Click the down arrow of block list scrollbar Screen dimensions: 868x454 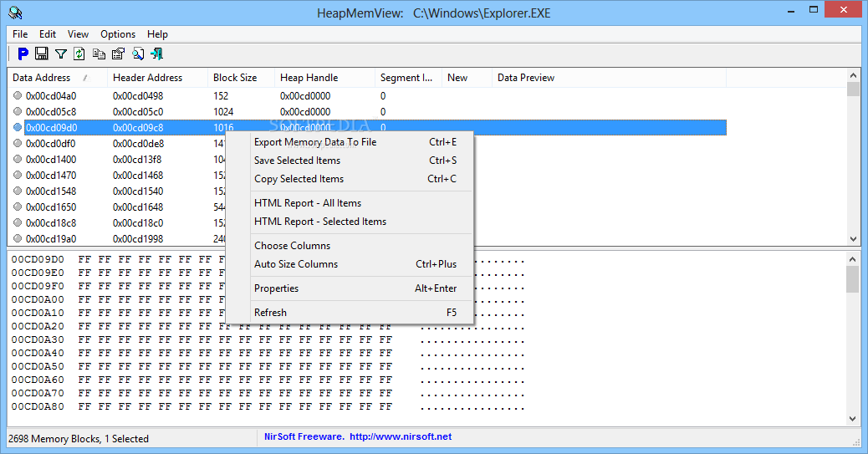pyautogui.click(x=853, y=239)
